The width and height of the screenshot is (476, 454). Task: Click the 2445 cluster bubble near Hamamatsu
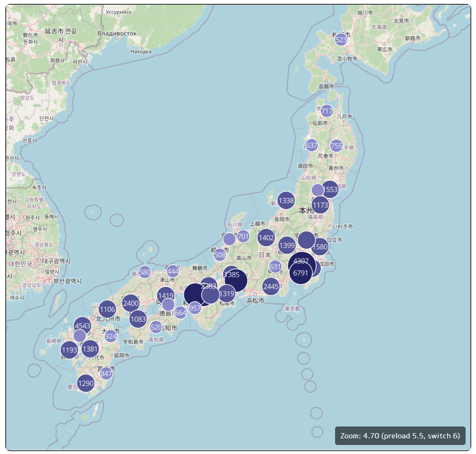[271, 287]
